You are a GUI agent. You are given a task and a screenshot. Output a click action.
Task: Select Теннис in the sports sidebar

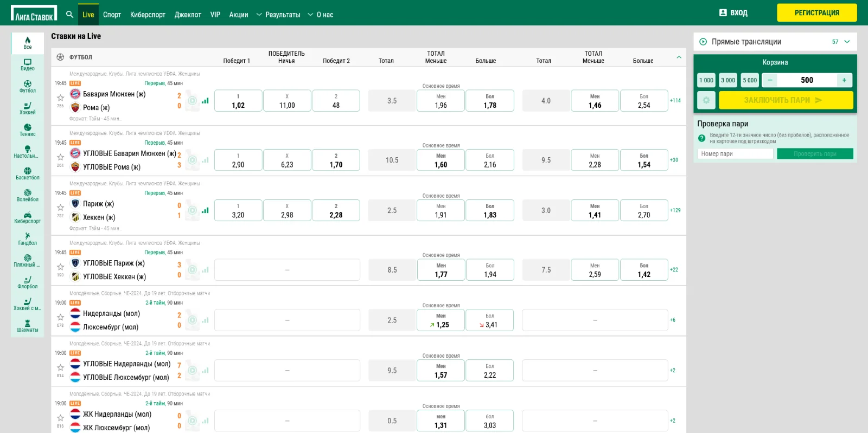coord(28,130)
